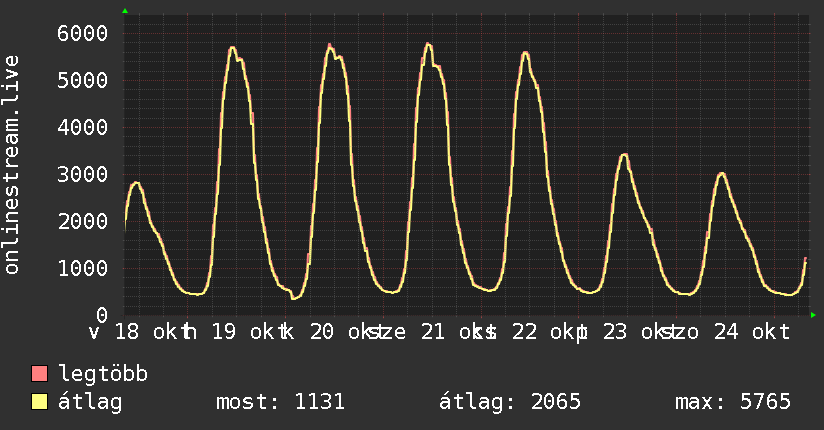Click the 23 okt peak of the curve
824x430 pixels.
(x=624, y=155)
